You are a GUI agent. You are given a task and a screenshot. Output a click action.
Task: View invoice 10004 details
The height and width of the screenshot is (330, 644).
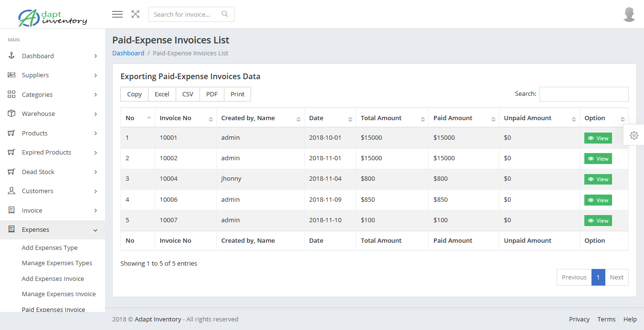[598, 179]
